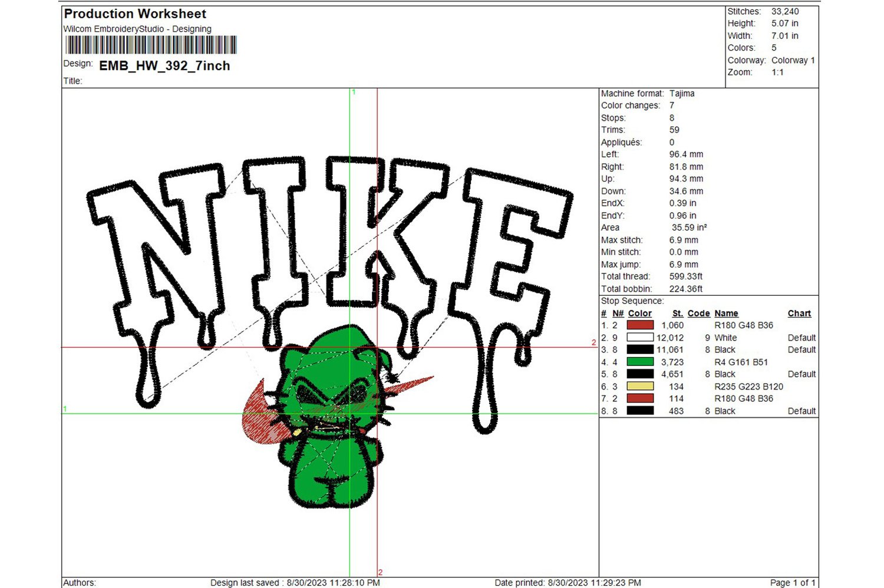This screenshot has height=588, width=884.
Task: Click the red color swatch for stop 1
Action: [x=640, y=325]
